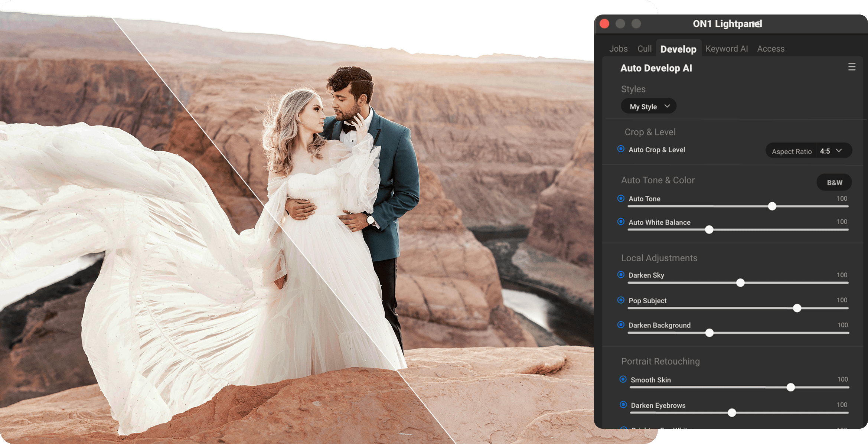The height and width of the screenshot is (444, 868).
Task: Turn off the Darken Eyebrows toggle
Action: click(623, 405)
